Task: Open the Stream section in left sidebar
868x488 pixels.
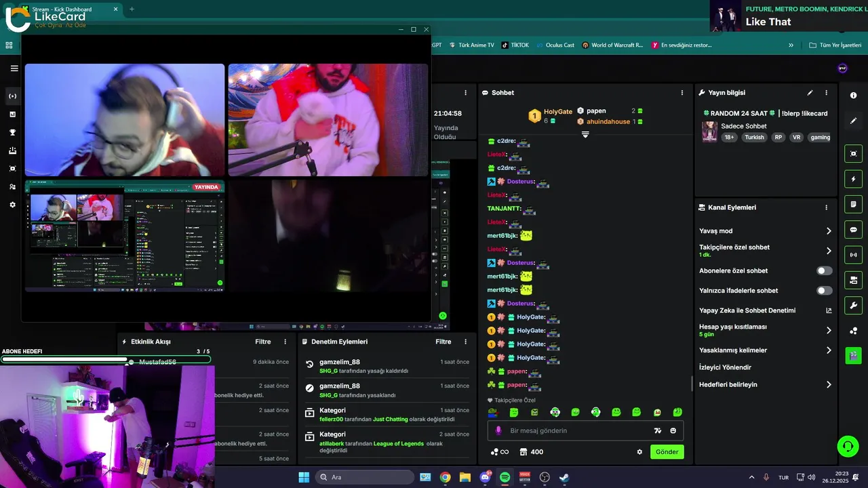Action: coord(12,96)
